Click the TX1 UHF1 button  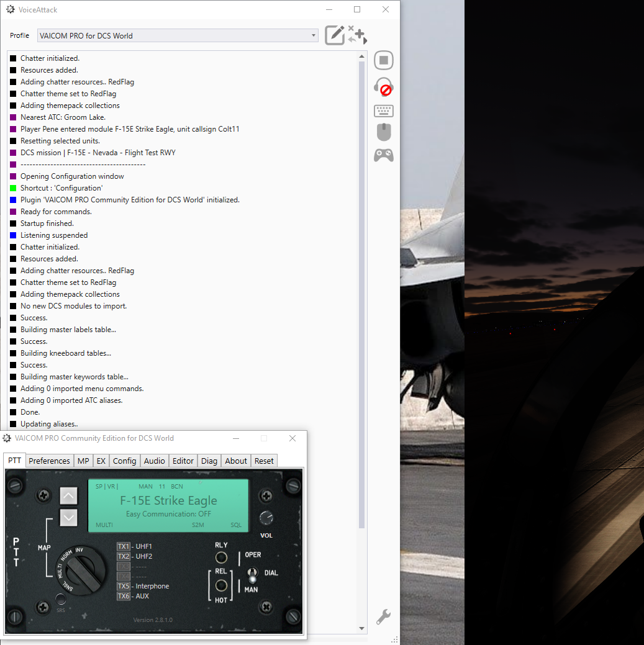[x=124, y=546]
